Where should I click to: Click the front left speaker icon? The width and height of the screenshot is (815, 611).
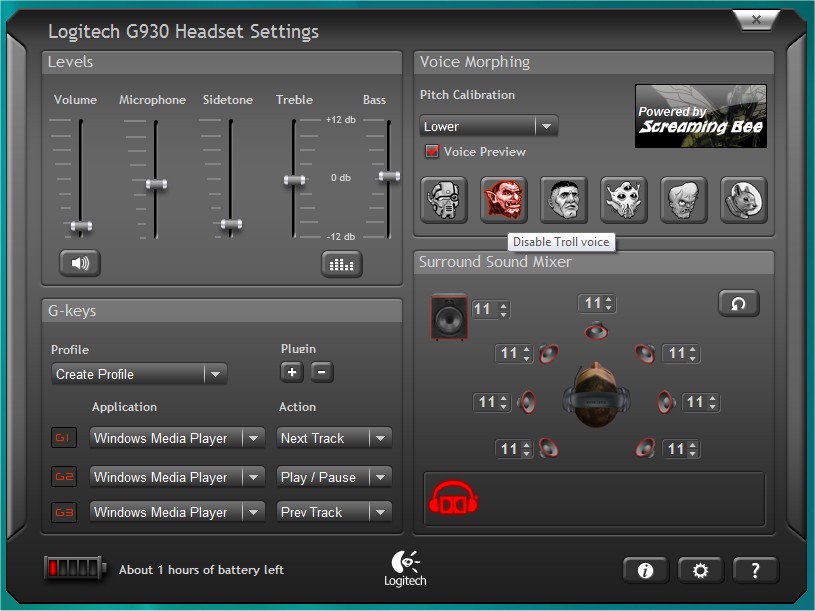pos(548,354)
